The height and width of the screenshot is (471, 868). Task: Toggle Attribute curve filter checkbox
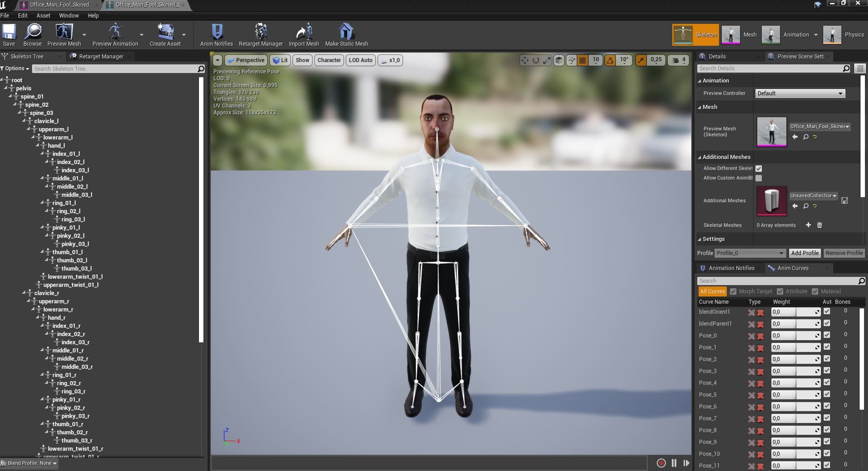tap(780, 291)
